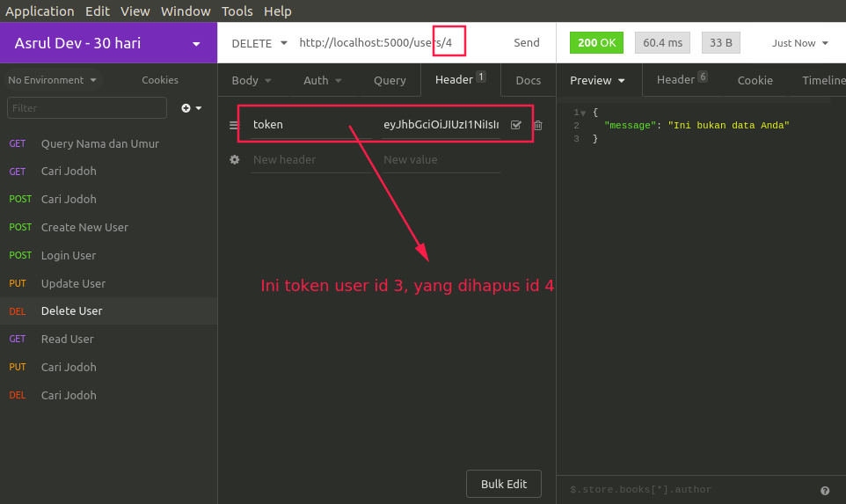Viewport: 846px width, 504px height.
Task: Switch to the request Header tab
Action: pos(460,80)
